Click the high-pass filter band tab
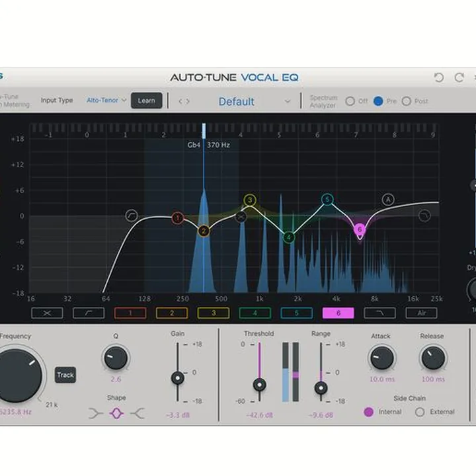The width and height of the screenshot is (476, 476). point(89,313)
